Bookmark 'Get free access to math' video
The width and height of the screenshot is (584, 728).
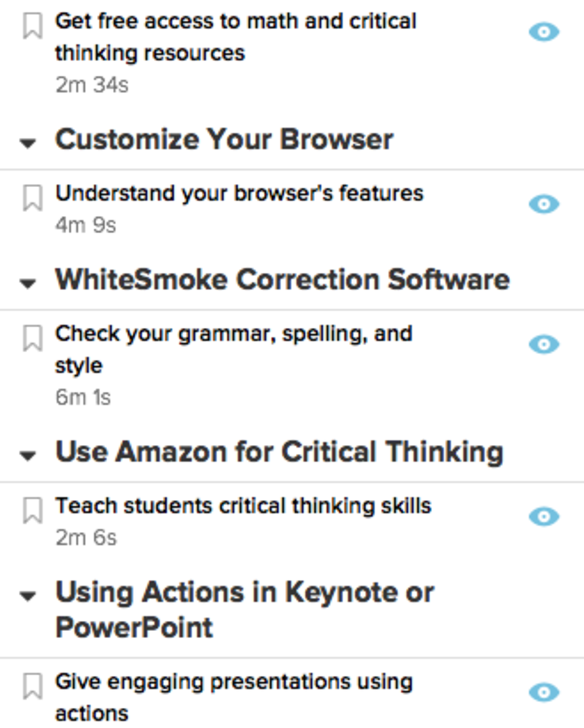[x=33, y=26]
